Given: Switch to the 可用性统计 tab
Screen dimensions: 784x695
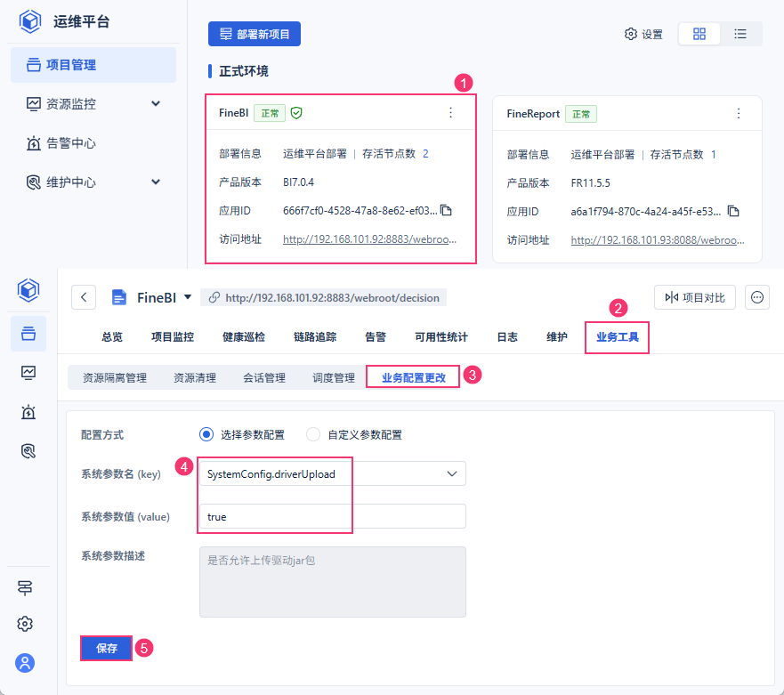Looking at the screenshot, I should coord(441,337).
